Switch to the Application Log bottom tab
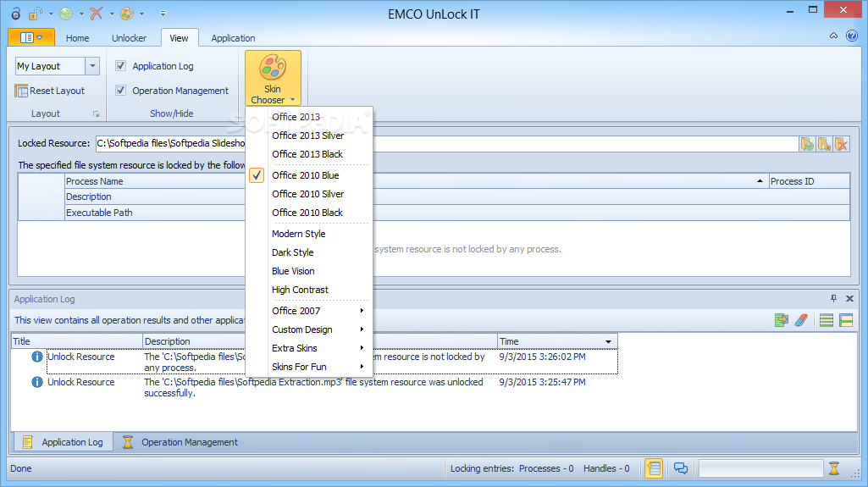 (64, 442)
